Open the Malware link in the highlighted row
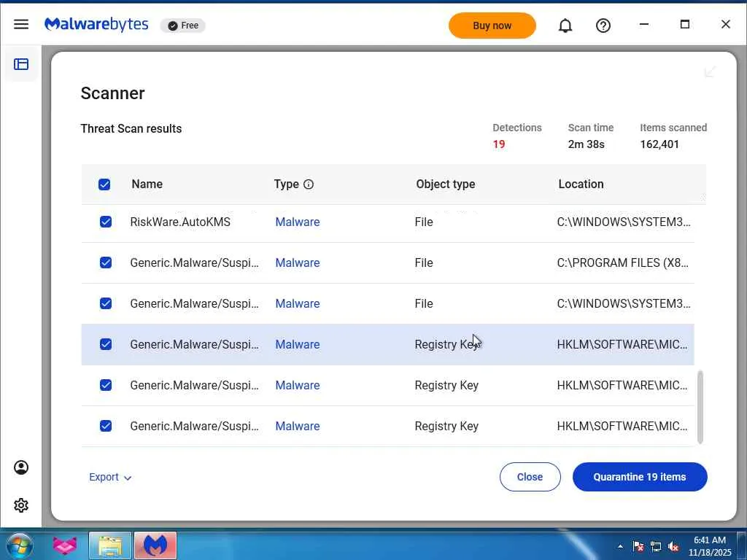The height and width of the screenshot is (560, 747). 298,344
